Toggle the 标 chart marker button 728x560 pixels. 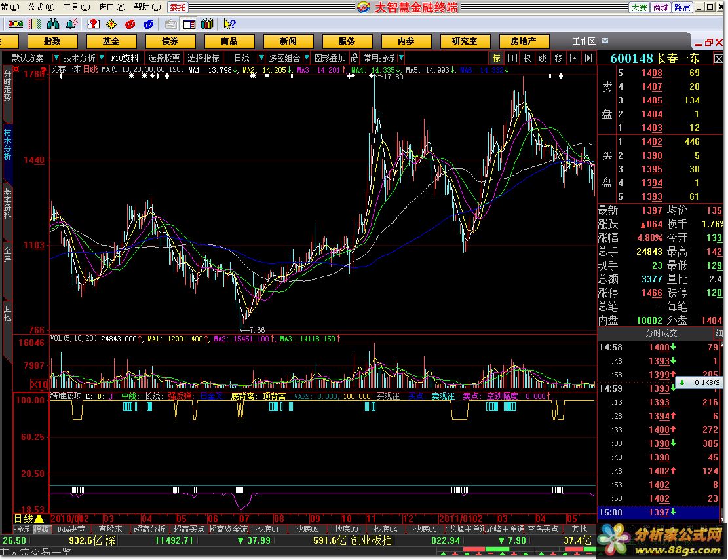click(x=496, y=58)
